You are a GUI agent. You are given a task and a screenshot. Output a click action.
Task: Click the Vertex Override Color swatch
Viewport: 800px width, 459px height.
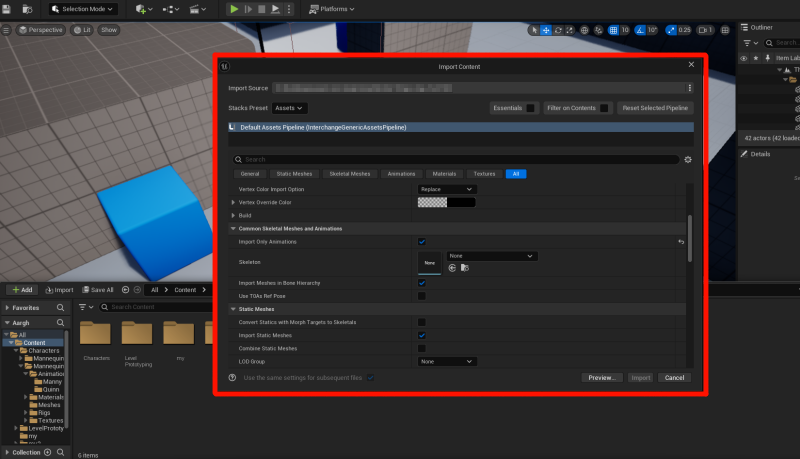click(446, 202)
